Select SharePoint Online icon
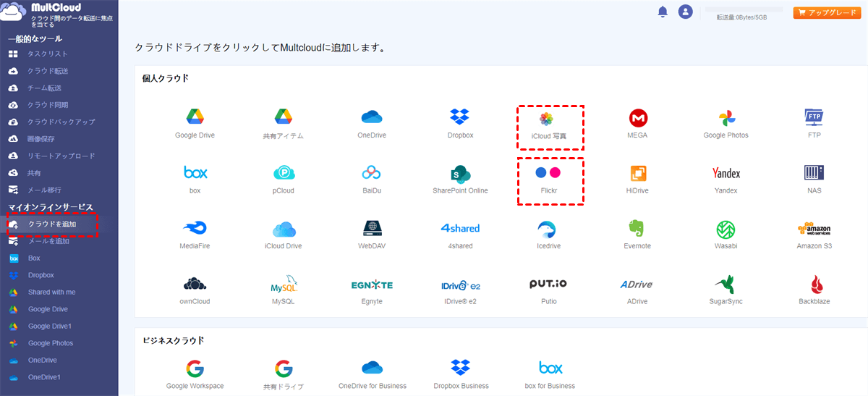Viewport: 868px width, 396px height. (460, 172)
